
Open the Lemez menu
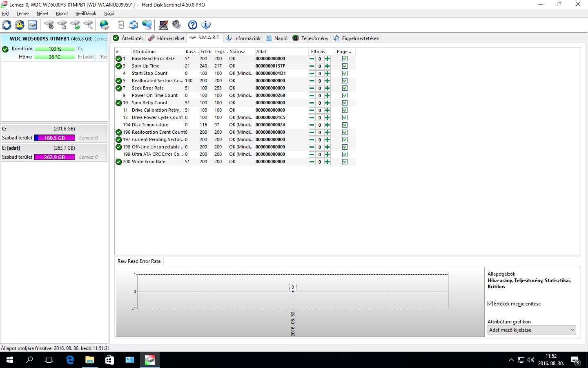point(23,13)
